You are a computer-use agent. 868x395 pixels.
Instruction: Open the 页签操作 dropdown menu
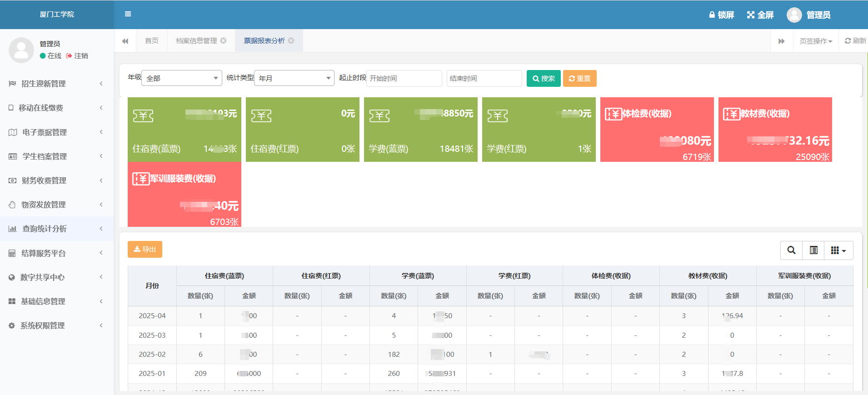(x=816, y=41)
